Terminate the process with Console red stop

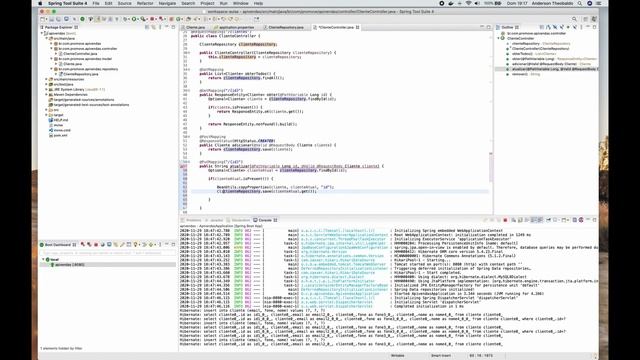pos(505,220)
